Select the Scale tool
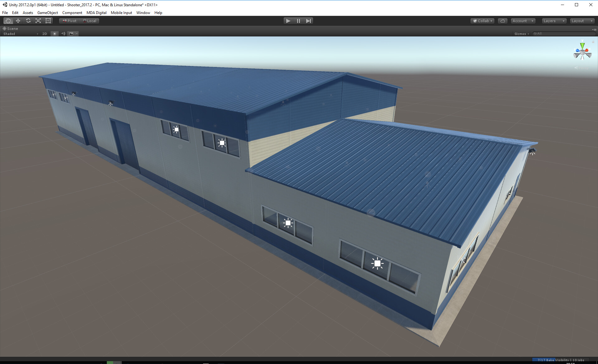598x364 pixels. point(38,21)
